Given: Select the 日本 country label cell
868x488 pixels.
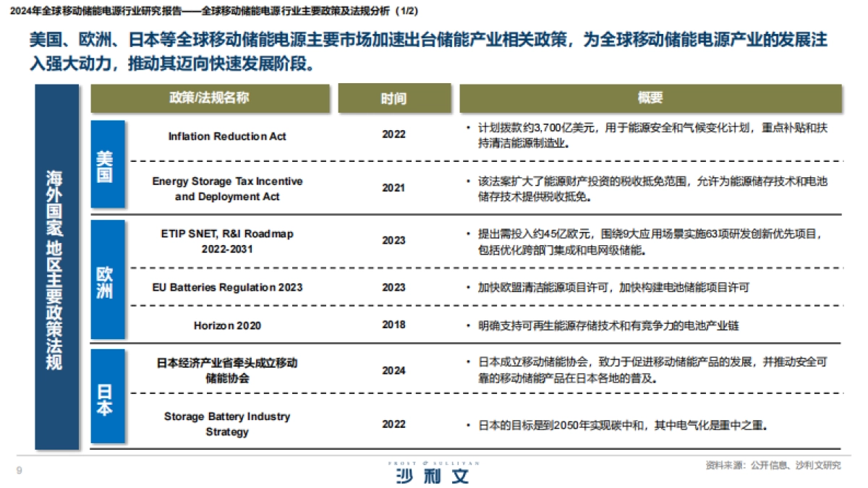Looking at the screenshot, I should 106,398.
